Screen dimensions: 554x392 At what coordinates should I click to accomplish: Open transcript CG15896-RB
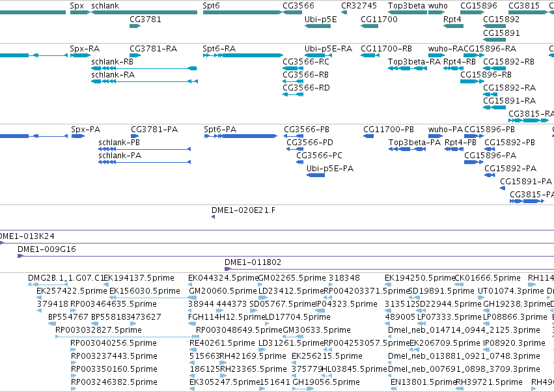(486, 75)
